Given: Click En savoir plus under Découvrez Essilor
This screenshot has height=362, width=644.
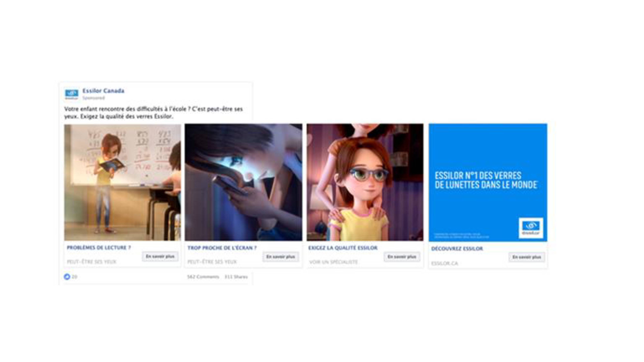Looking at the screenshot, I should [x=527, y=257].
